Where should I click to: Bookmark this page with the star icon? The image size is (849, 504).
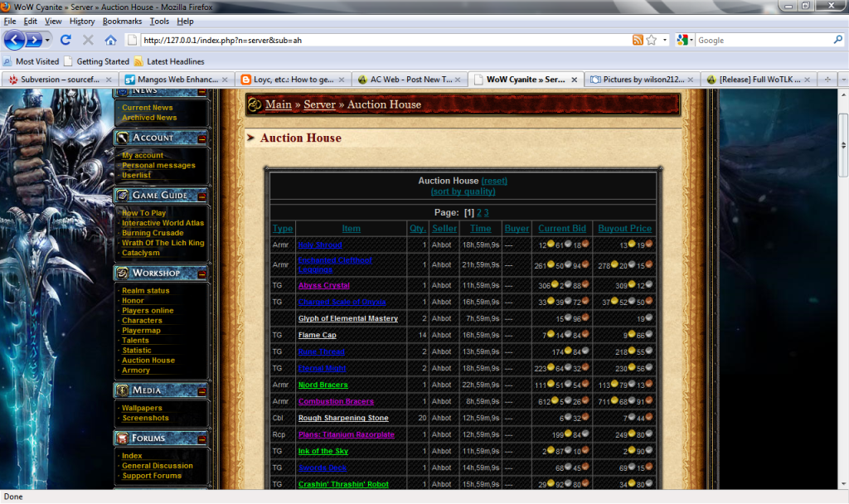652,40
